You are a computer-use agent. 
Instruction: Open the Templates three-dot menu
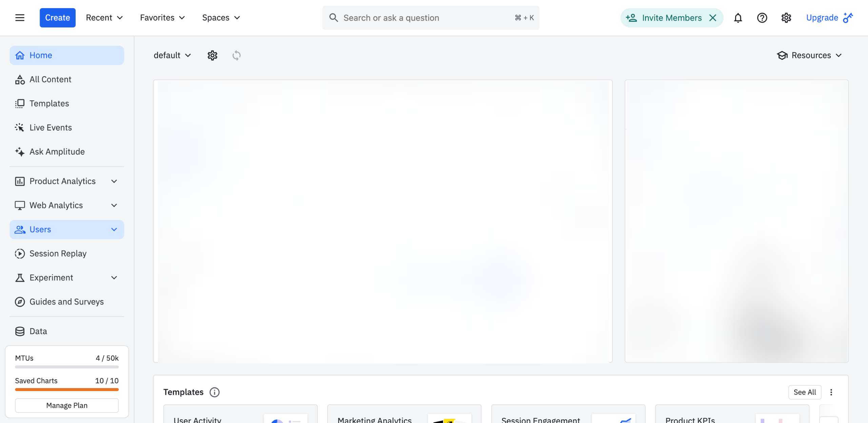[x=831, y=392]
